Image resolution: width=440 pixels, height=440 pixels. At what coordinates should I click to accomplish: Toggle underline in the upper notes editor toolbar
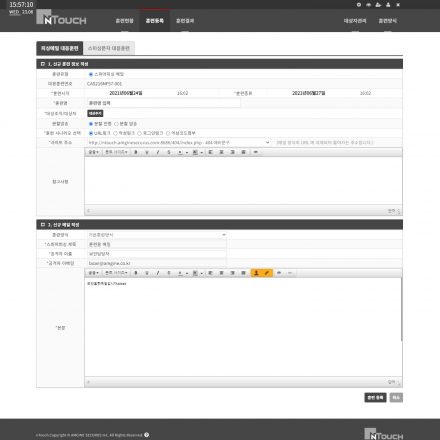147,152
